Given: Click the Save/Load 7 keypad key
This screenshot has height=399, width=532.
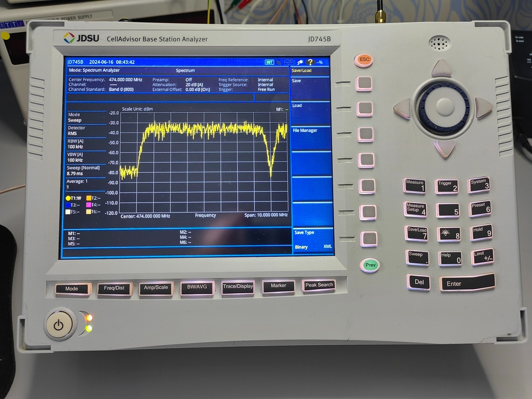Looking at the screenshot, I should pyautogui.click(x=417, y=233).
